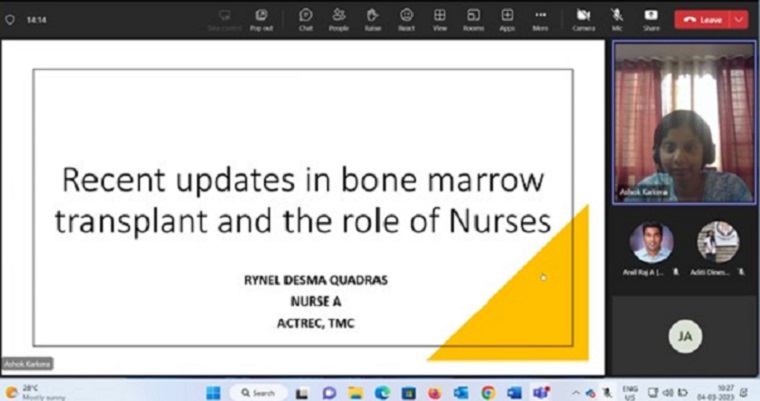Click the taskbar Search box
This screenshot has height=401, width=760.
[258, 392]
